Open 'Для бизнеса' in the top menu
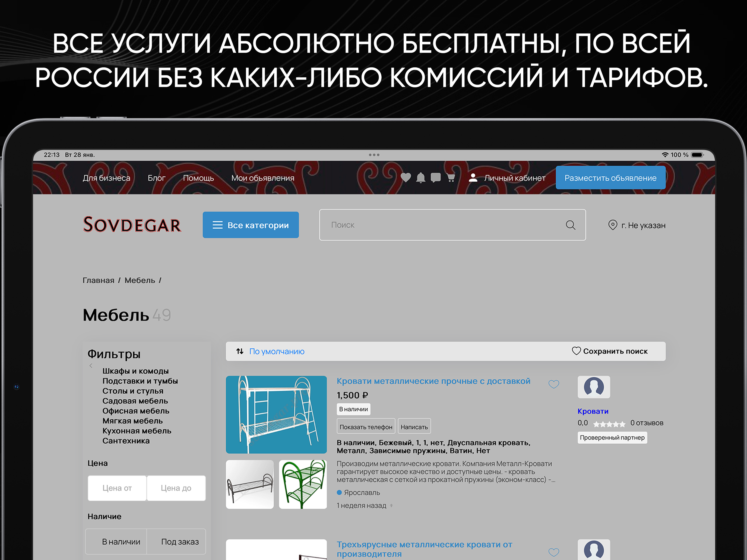This screenshot has height=560, width=747. (106, 178)
